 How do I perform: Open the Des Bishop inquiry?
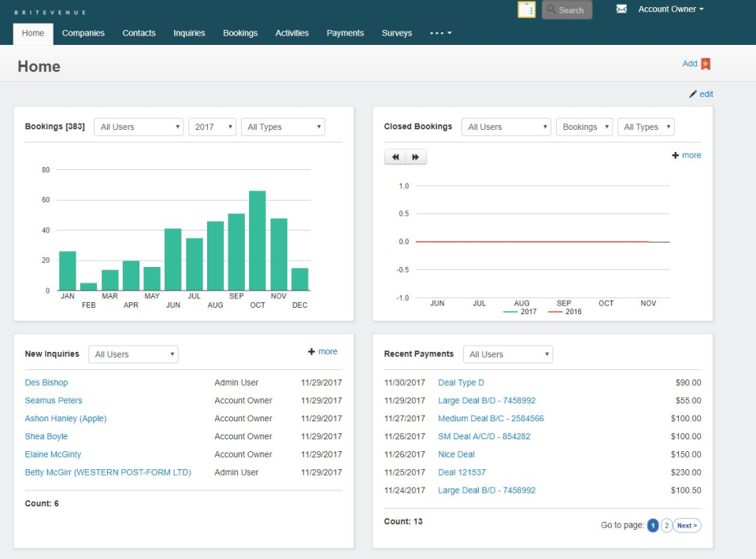pyautogui.click(x=46, y=383)
